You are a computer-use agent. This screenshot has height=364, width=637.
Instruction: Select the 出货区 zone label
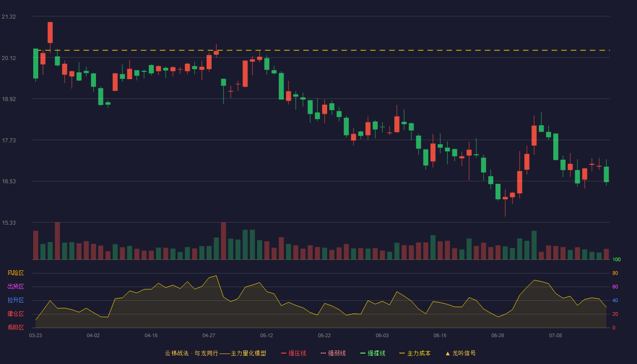point(15,287)
